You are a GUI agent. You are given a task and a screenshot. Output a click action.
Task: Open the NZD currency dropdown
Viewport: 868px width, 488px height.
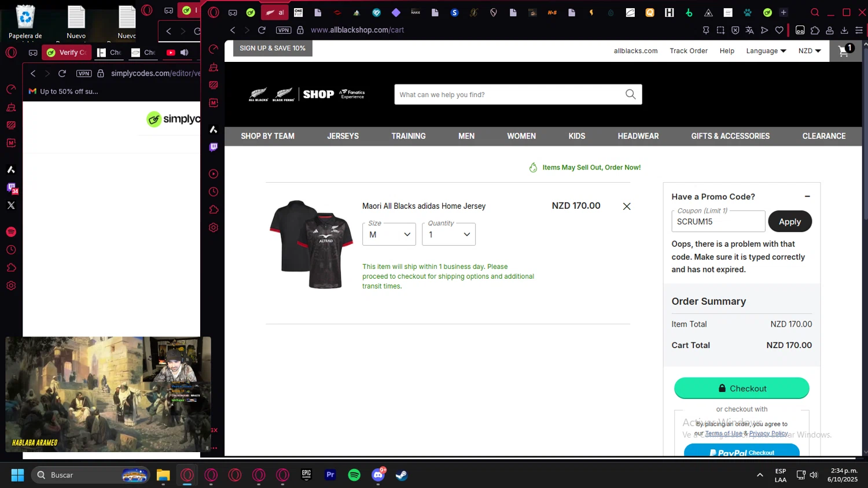[x=810, y=51]
